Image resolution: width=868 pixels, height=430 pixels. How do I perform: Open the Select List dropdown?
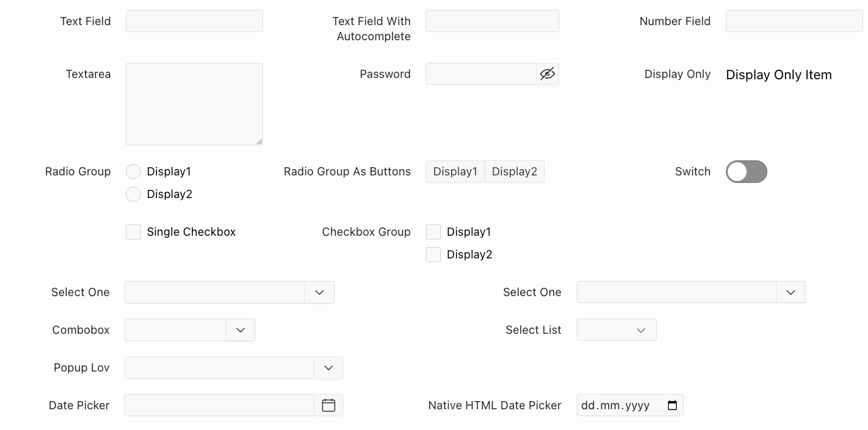[616, 330]
